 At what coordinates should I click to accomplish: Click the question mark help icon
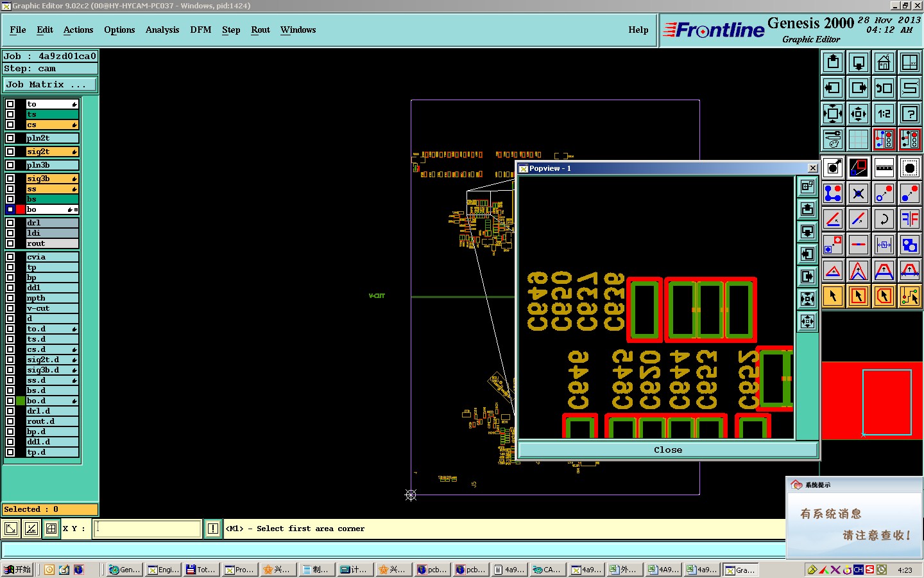coord(910,114)
